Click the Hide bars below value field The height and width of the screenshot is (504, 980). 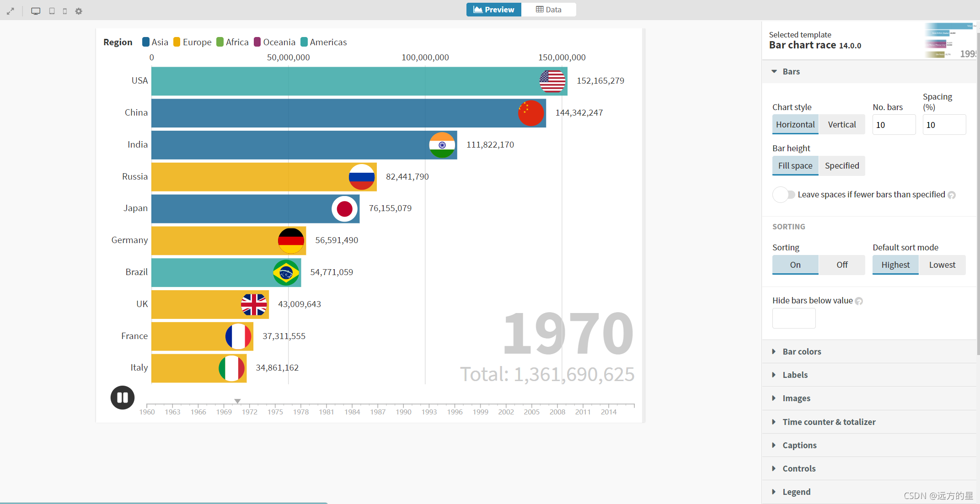pos(793,318)
